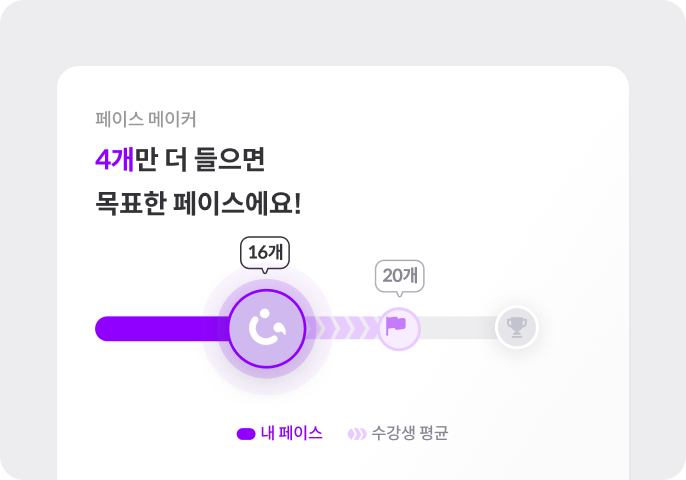Select the flag goal marker icon
The height and width of the screenshot is (480, 686).
coord(396,326)
